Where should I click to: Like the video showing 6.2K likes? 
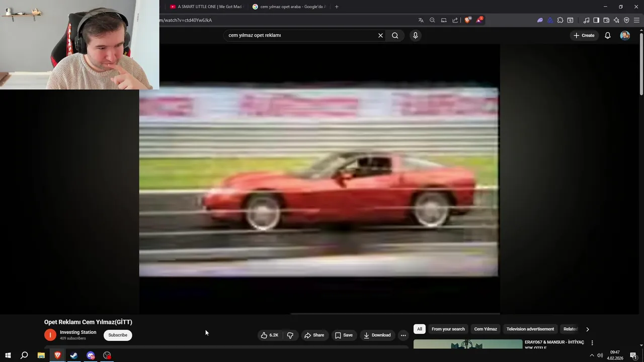click(x=270, y=335)
